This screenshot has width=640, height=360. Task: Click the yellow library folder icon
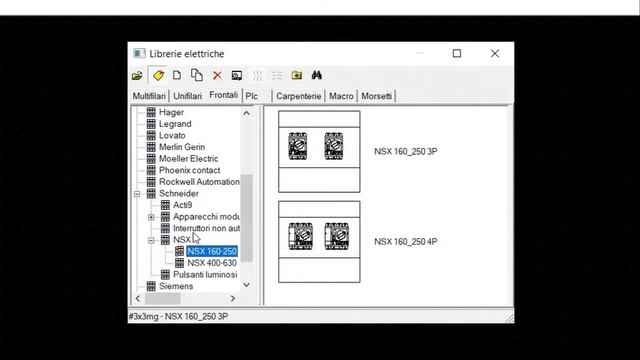tap(297, 75)
